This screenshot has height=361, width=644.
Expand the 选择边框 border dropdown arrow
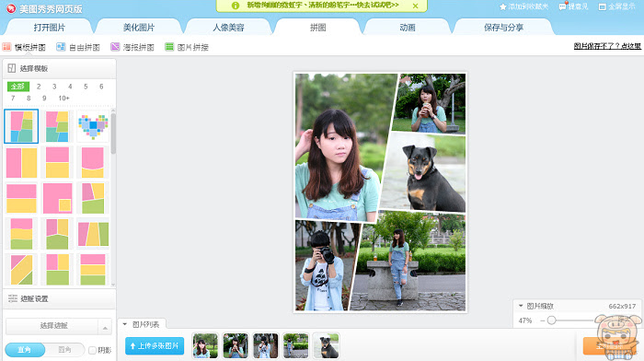(x=105, y=327)
